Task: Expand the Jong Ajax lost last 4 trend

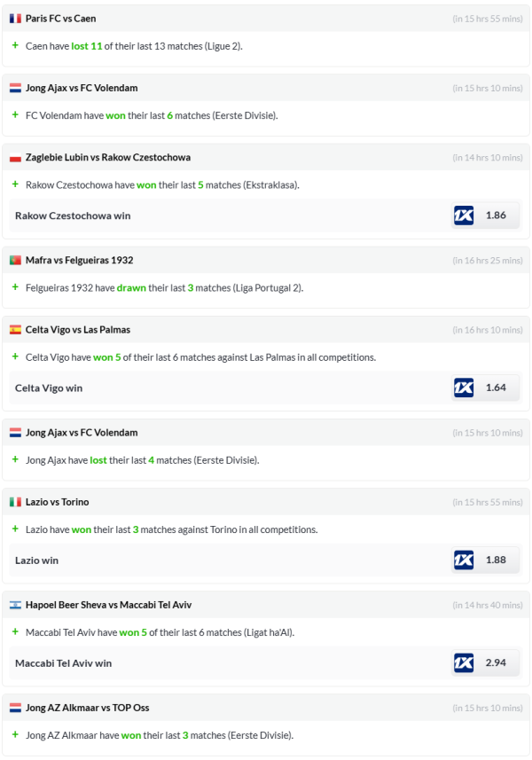Action: (15, 460)
